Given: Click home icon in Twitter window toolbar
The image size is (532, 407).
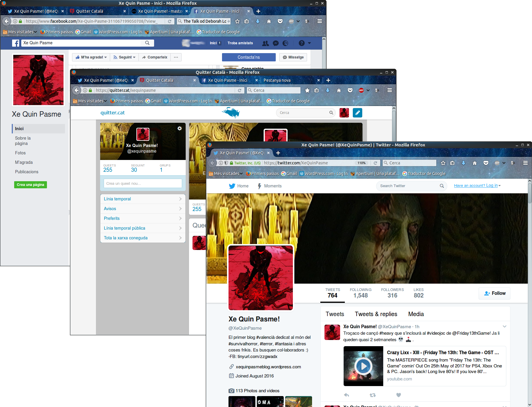Looking at the screenshot, I should coord(475,163).
